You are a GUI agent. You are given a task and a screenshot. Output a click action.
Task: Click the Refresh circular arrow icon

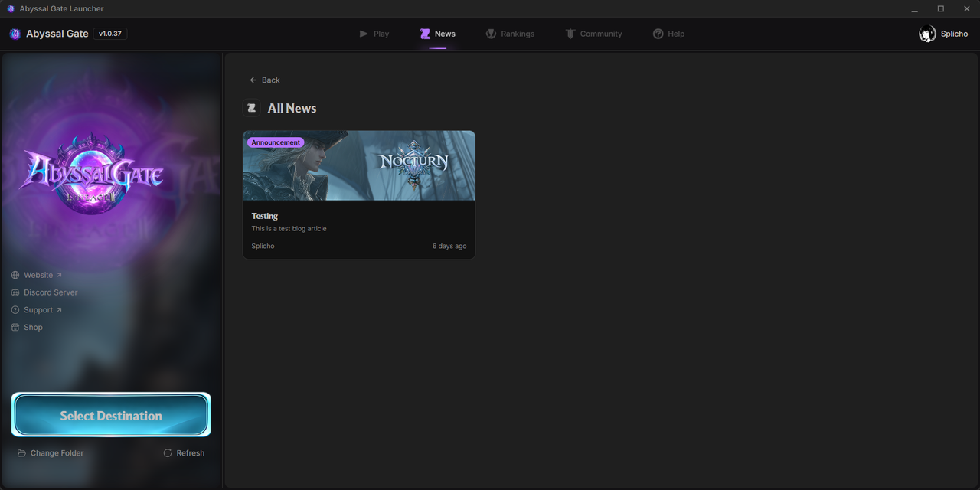coord(168,453)
